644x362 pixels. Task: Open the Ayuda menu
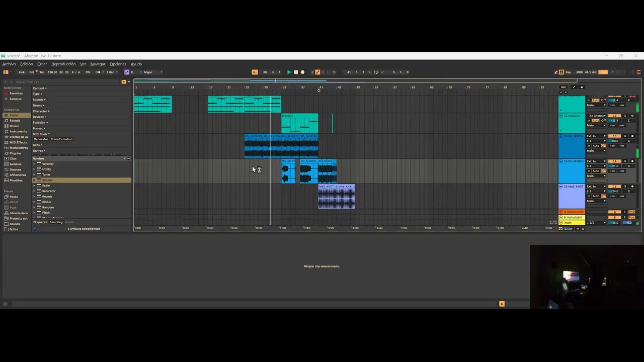pyautogui.click(x=136, y=64)
